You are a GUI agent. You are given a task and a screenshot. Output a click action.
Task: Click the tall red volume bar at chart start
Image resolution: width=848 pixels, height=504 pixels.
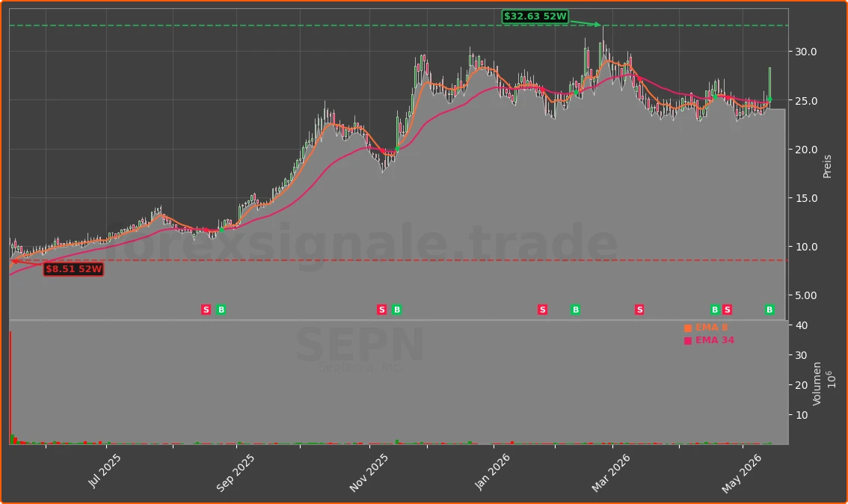coord(10,388)
